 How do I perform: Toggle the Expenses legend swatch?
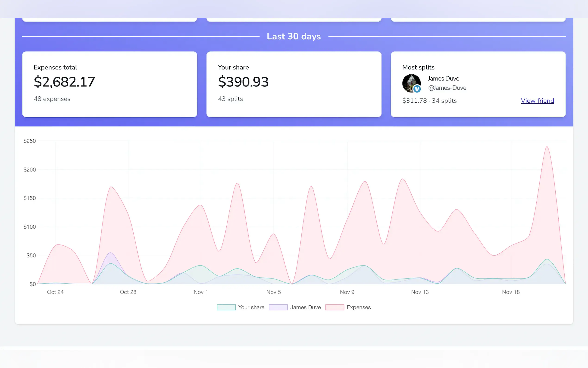335,307
